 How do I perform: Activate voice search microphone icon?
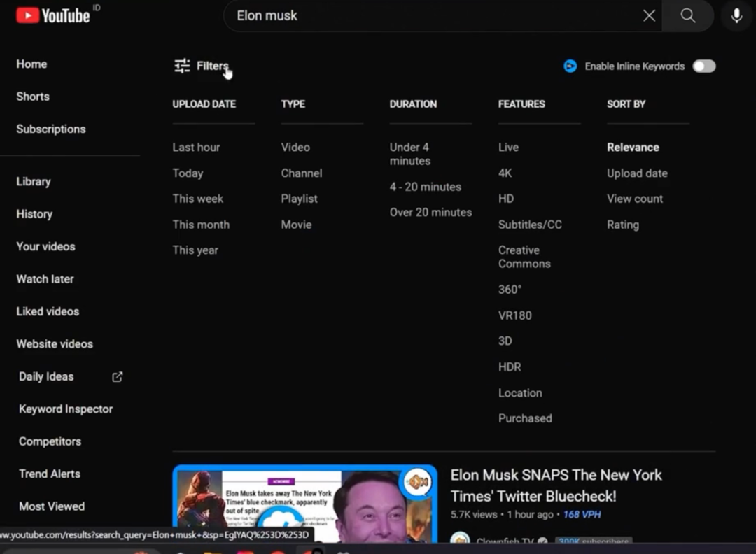click(x=736, y=16)
